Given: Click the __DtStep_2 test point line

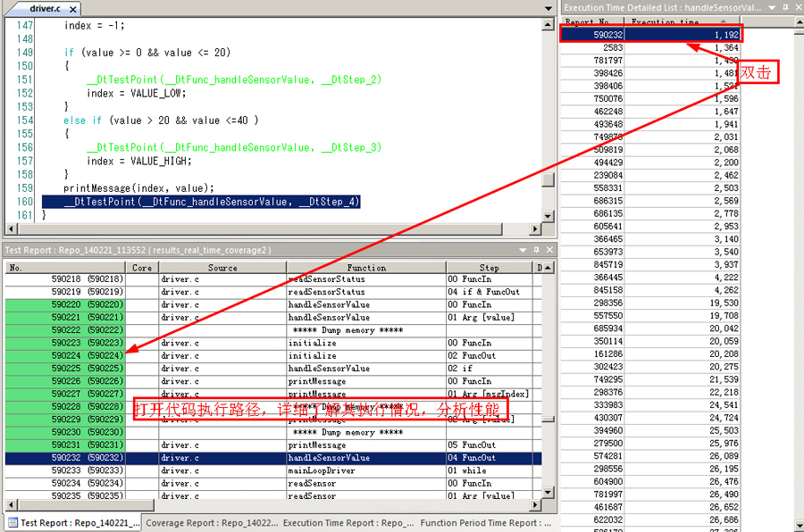Looking at the screenshot, I should 234,79.
